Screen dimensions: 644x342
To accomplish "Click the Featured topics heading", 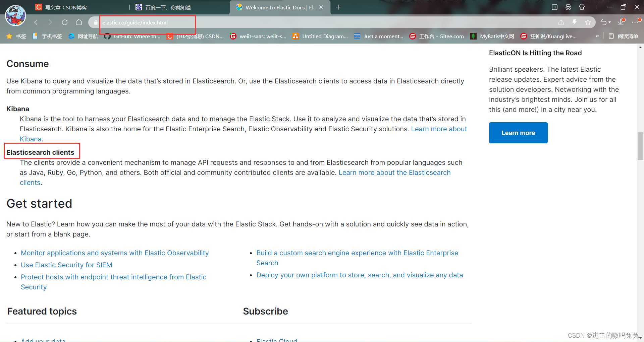I will click(42, 311).
